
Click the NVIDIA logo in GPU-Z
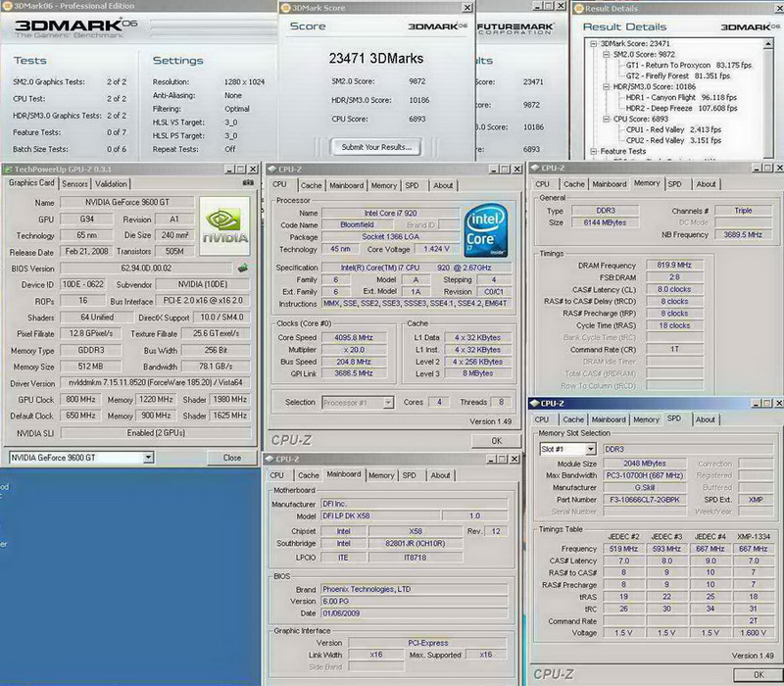224,226
